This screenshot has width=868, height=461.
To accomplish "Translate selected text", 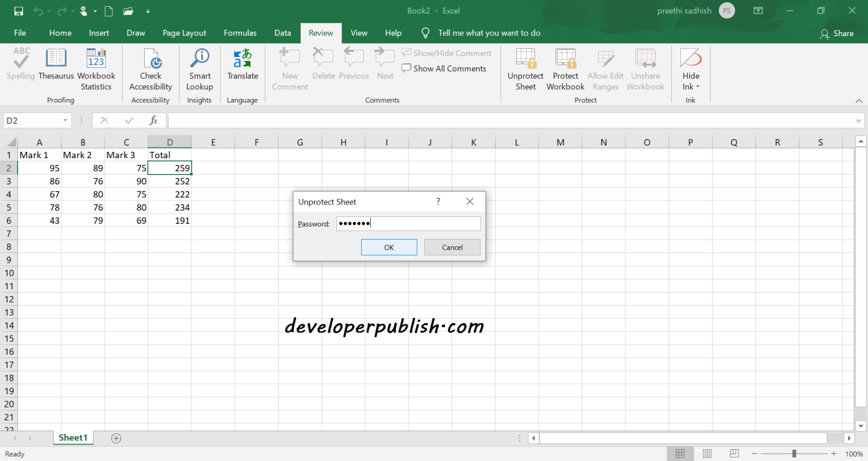I will tap(242, 67).
